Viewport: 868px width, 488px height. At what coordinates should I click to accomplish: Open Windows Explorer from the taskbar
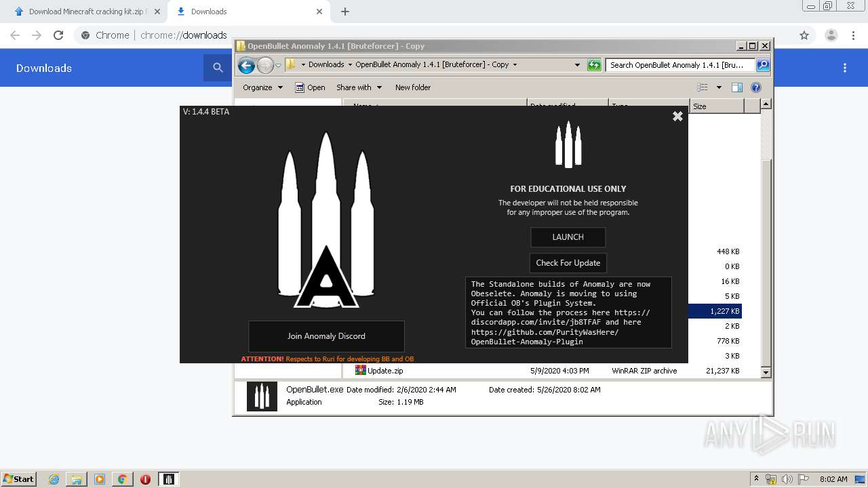pos(77,479)
